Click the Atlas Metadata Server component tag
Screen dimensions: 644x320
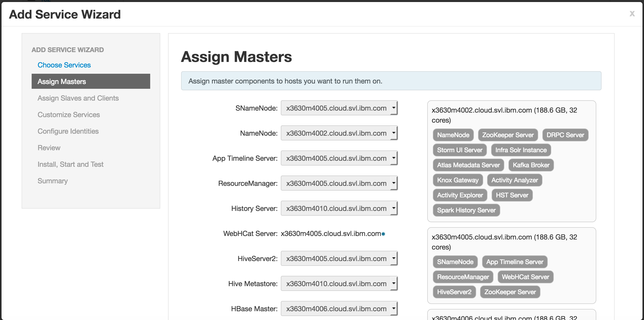(x=468, y=165)
